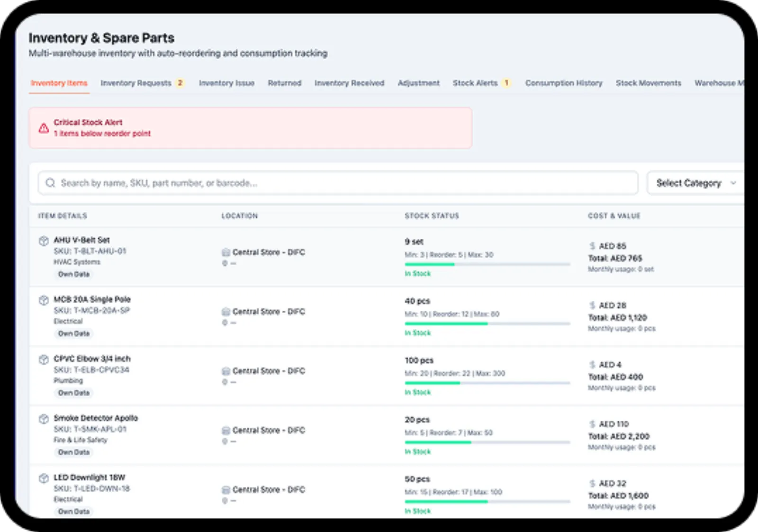Open the Select Category dropdown
Image resolution: width=758 pixels, height=532 pixels.
[695, 183]
